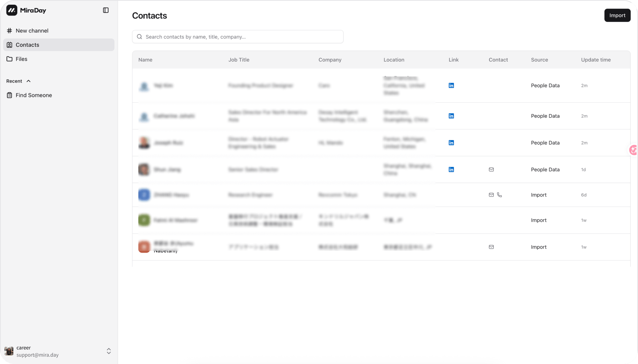Click the search magnifier icon
Screen dimensions: 638x364
pyautogui.click(x=139, y=37)
